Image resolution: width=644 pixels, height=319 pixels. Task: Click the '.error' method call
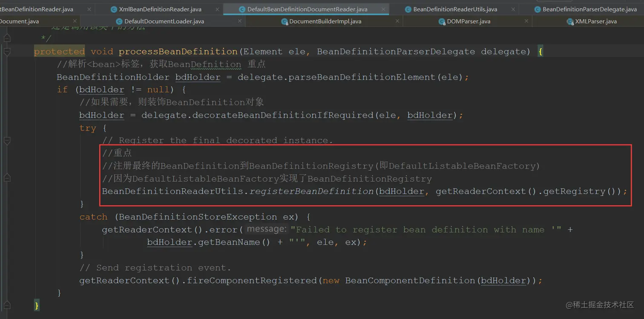(x=224, y=230)
